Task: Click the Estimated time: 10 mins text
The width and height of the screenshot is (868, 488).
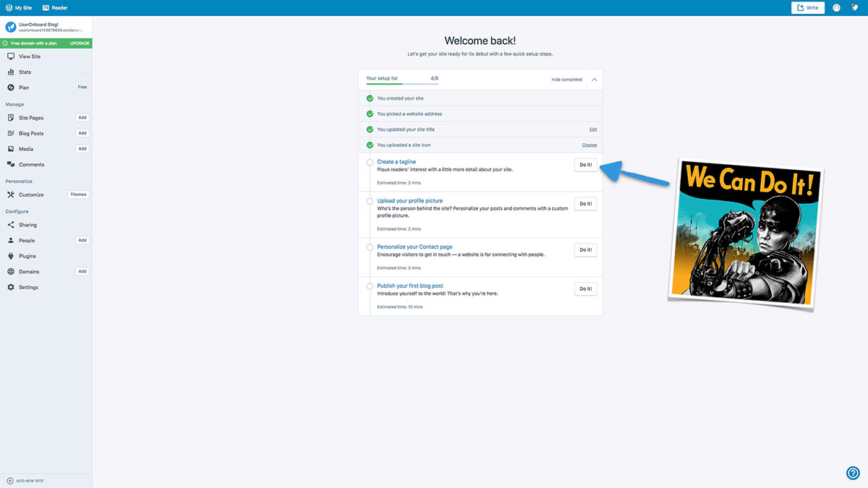Action: (x=400, y=307)
